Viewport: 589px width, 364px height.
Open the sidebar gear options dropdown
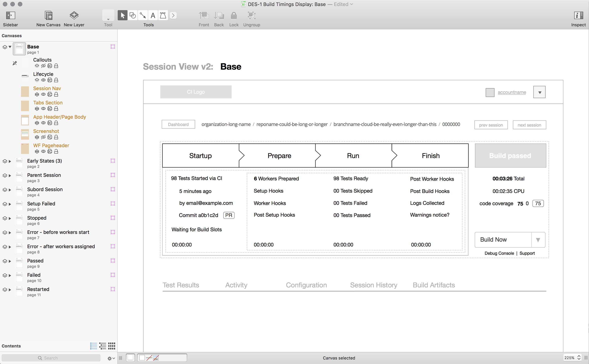111,358
